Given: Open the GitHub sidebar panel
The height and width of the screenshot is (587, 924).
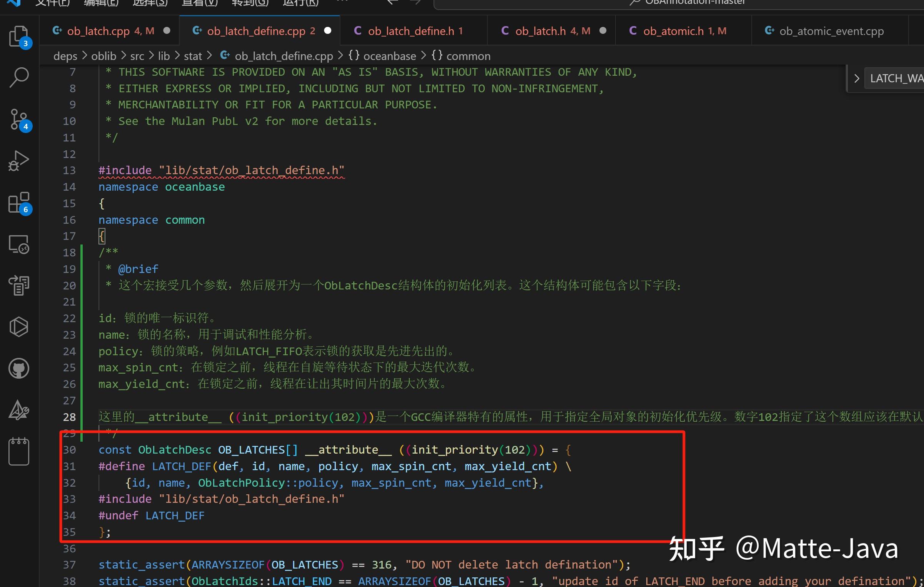Looking at the screenshot, I should coord(19,368).
